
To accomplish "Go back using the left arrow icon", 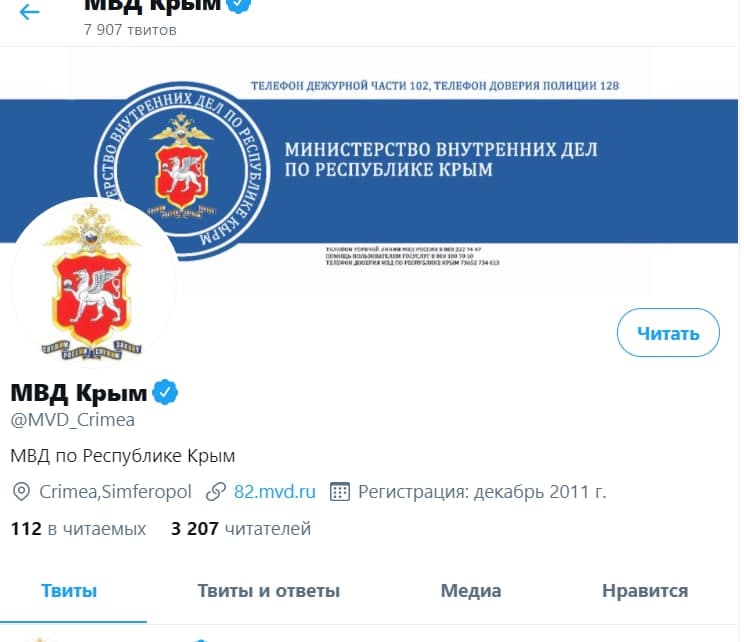I will tap(29, 12).
